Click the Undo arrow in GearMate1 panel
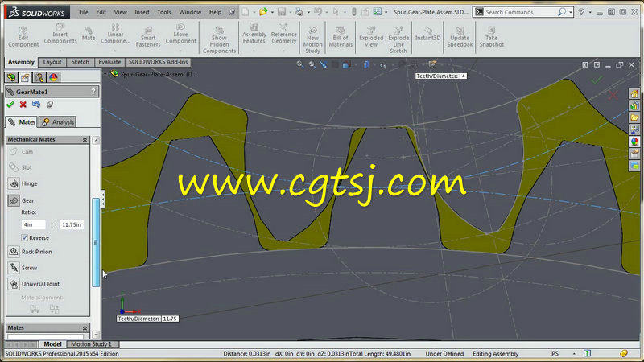644x362 pixels. [x=36, y=105]
